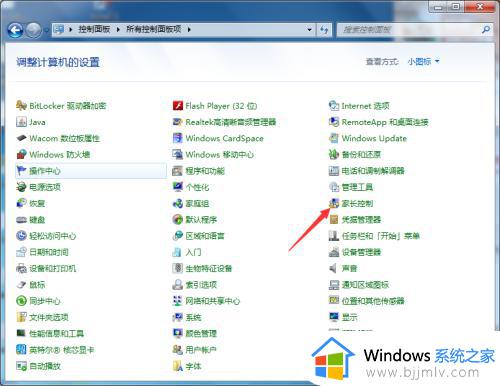This screenshot has width=500, height=386.
Task: Open Wacom 数位板属性 icon
Action: coord(21,138)
